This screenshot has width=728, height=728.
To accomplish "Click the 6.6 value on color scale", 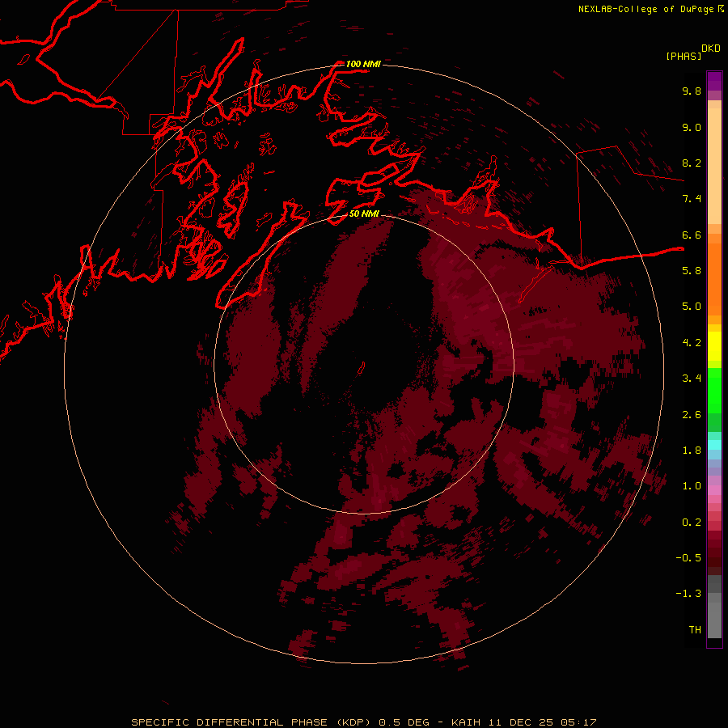I will 692,235.
